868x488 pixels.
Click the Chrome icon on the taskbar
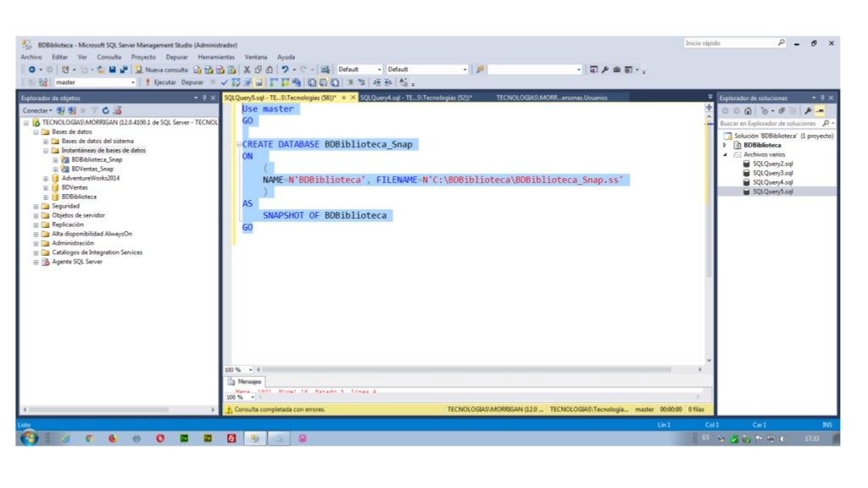(x=89, y=438)
